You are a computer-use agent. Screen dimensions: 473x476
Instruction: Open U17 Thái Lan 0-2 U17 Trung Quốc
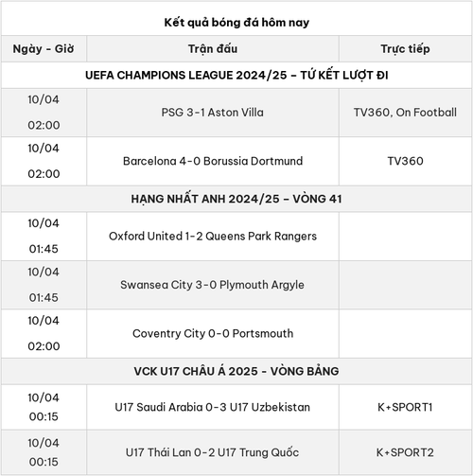(212, 452)
